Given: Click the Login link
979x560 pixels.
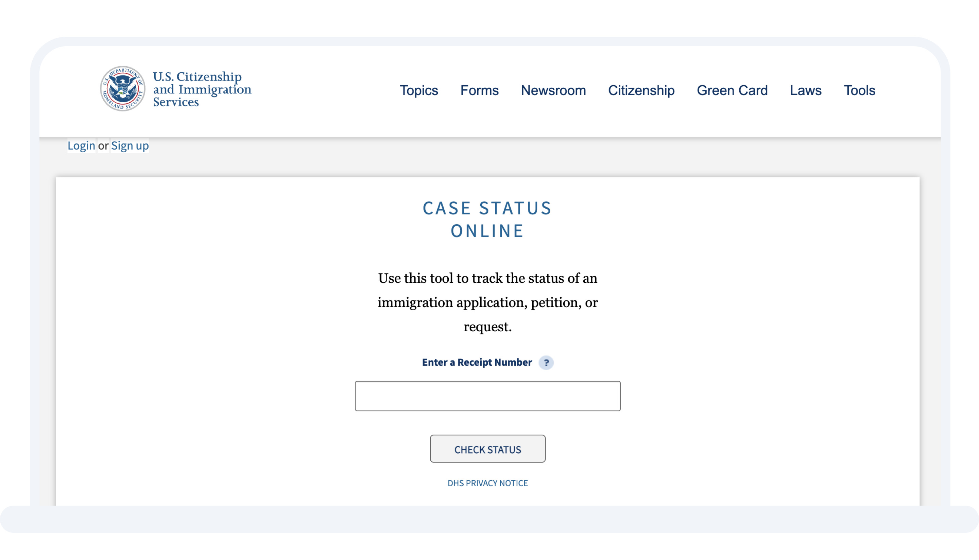Looking at the screenshot, I should (x=81, y=145).
